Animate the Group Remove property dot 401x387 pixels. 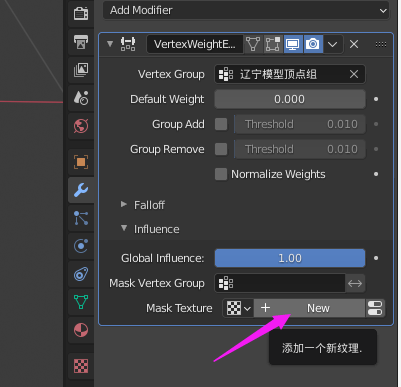[x=376, y=149]
